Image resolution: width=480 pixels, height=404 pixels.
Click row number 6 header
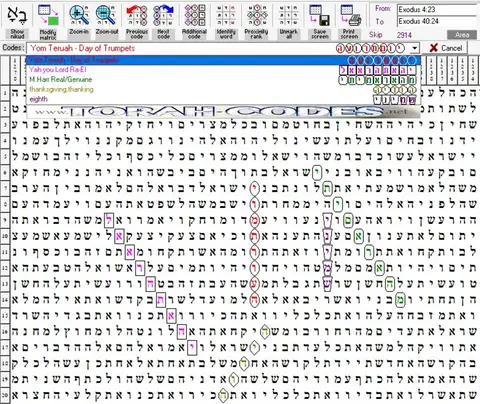(x=5, y=173)
